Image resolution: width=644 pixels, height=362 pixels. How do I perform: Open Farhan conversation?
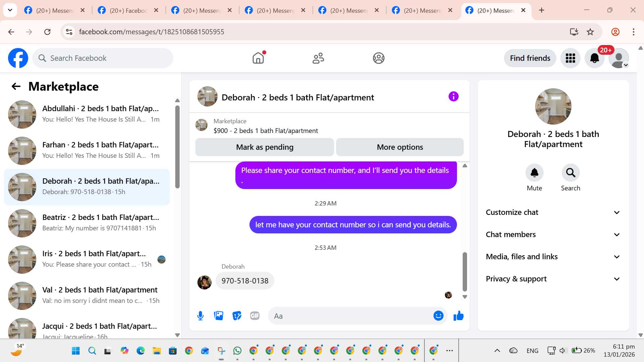coord(87,150)
